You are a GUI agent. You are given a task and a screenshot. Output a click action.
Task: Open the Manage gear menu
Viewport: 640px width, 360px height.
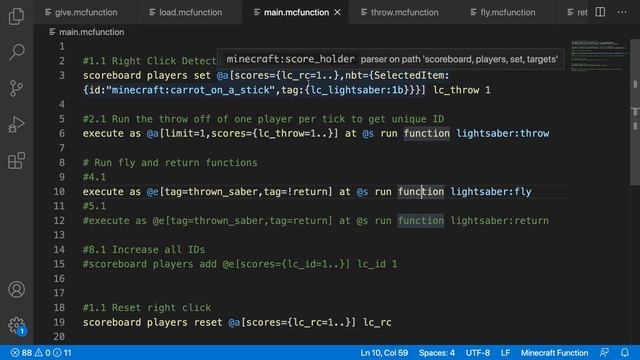pos(16,325)
